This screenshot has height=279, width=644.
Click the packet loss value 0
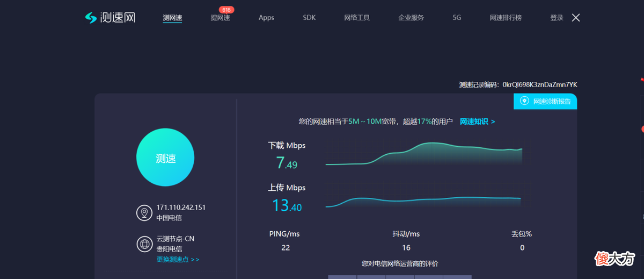(x=522, y=247)
